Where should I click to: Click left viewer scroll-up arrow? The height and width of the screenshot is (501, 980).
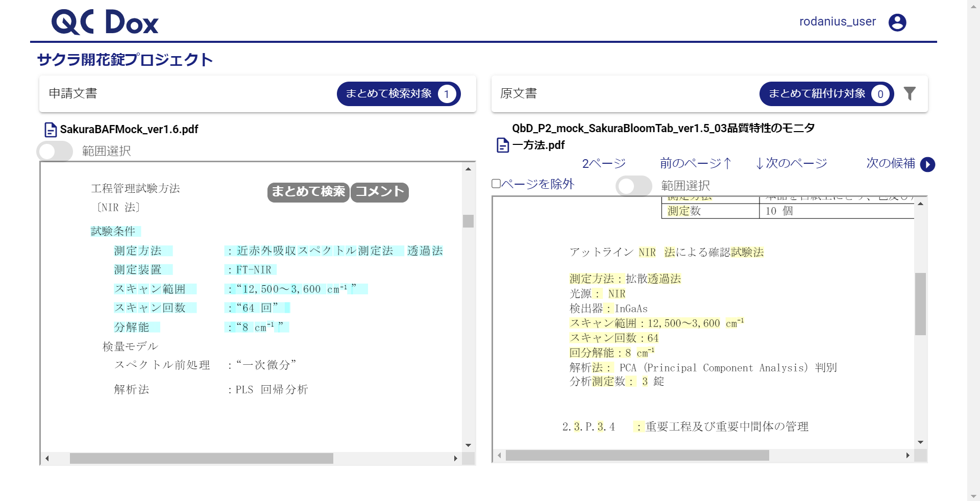(468, 169)
